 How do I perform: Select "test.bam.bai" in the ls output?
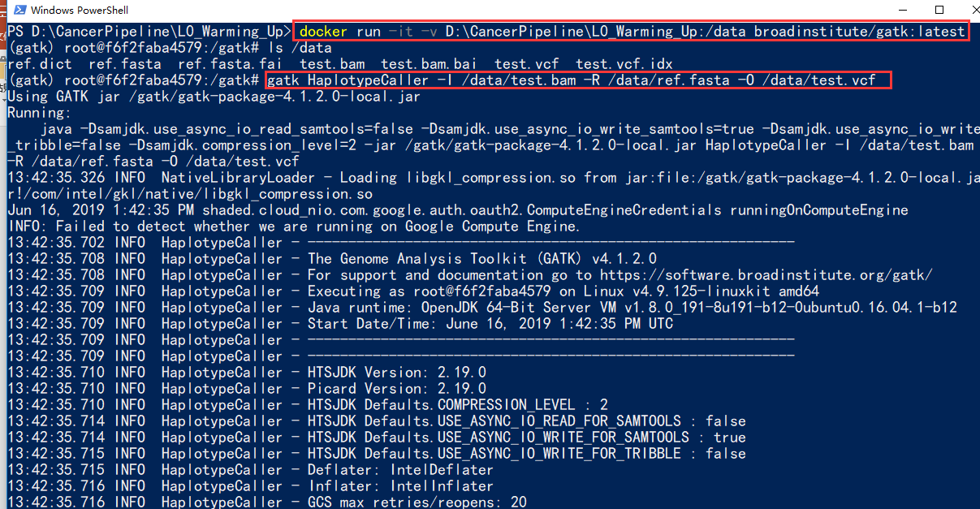pyautogui.click(x=430, y=63)
